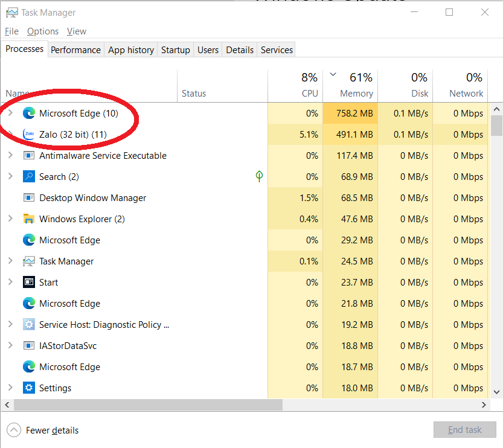Select the IAStorDataSvc process name
503x448 pixels.
pos(68,346)
